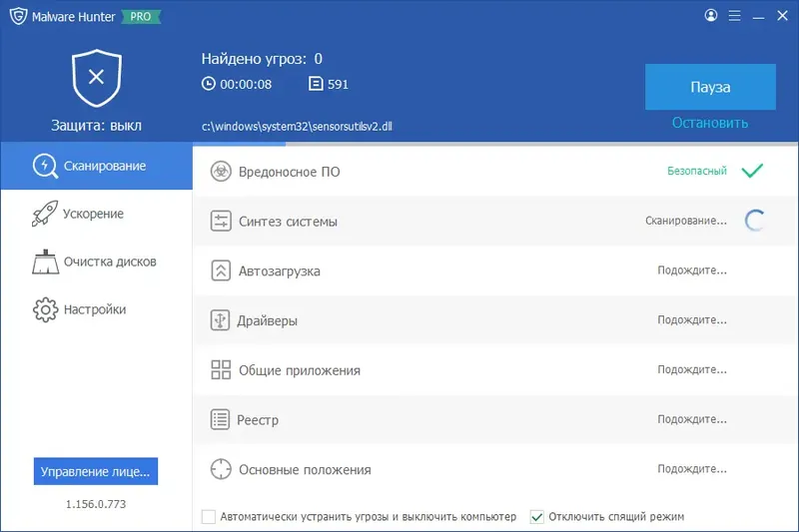Click the Остановить link to stop scan
Image resolution: width=799 pixels, height=532 pixels.
tap(709, 123)
